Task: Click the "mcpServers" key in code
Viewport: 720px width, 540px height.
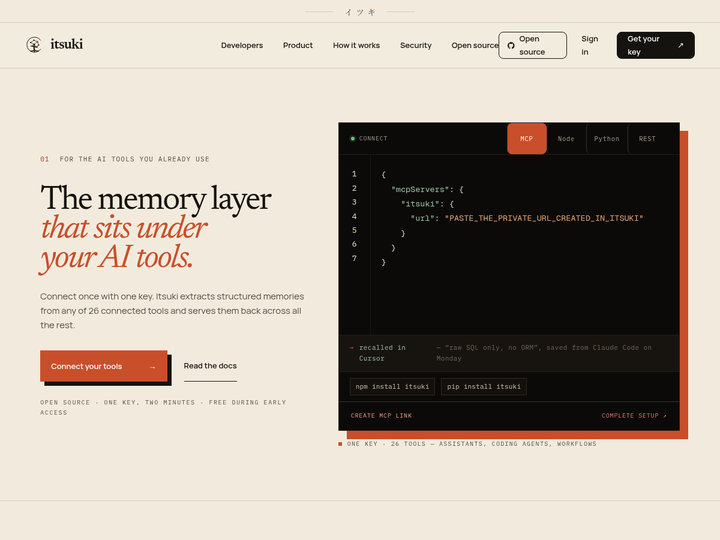Action: click(420, 189)
